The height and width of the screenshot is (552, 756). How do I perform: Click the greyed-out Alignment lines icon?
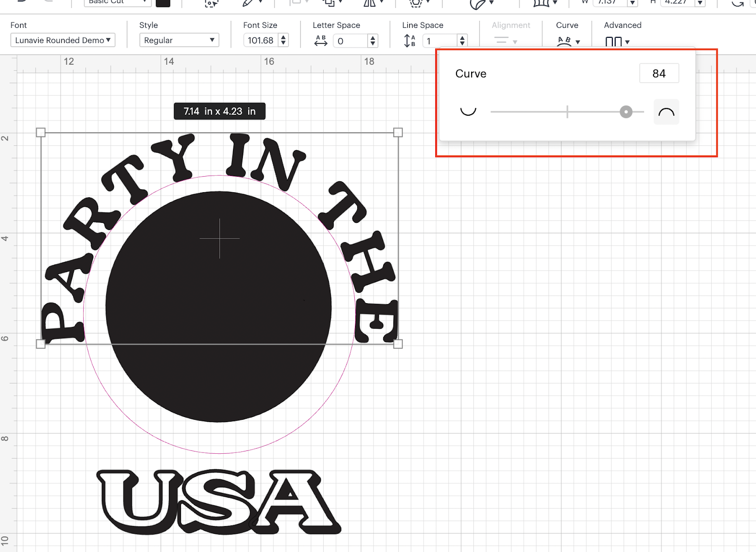[501, 41]
